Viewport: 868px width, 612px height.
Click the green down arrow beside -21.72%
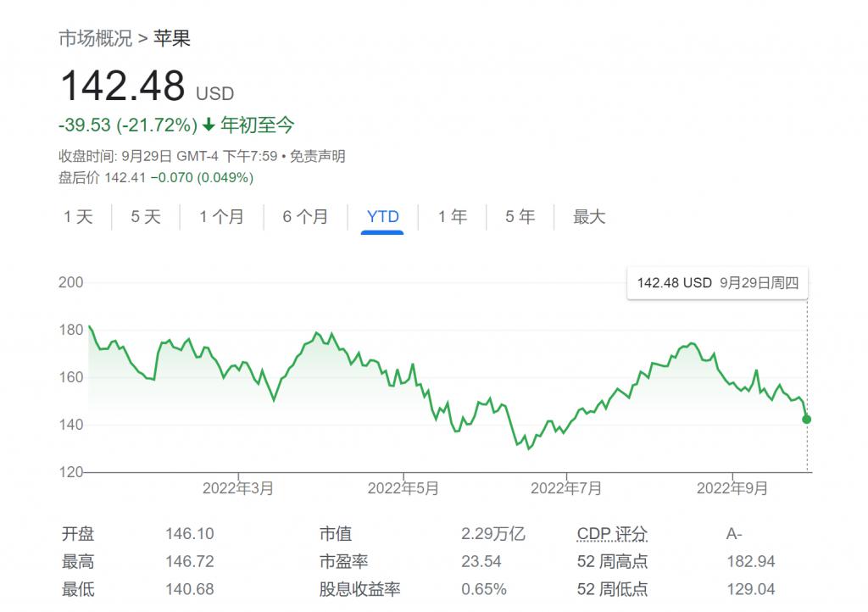209,125
